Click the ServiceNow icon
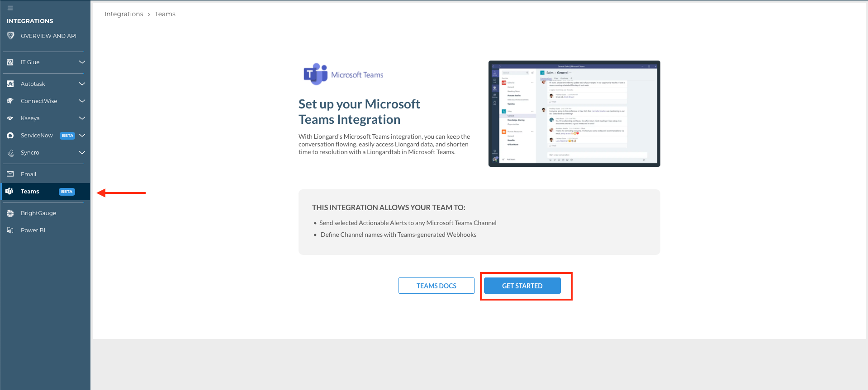 pyautogui.click(x=10, y=136)
